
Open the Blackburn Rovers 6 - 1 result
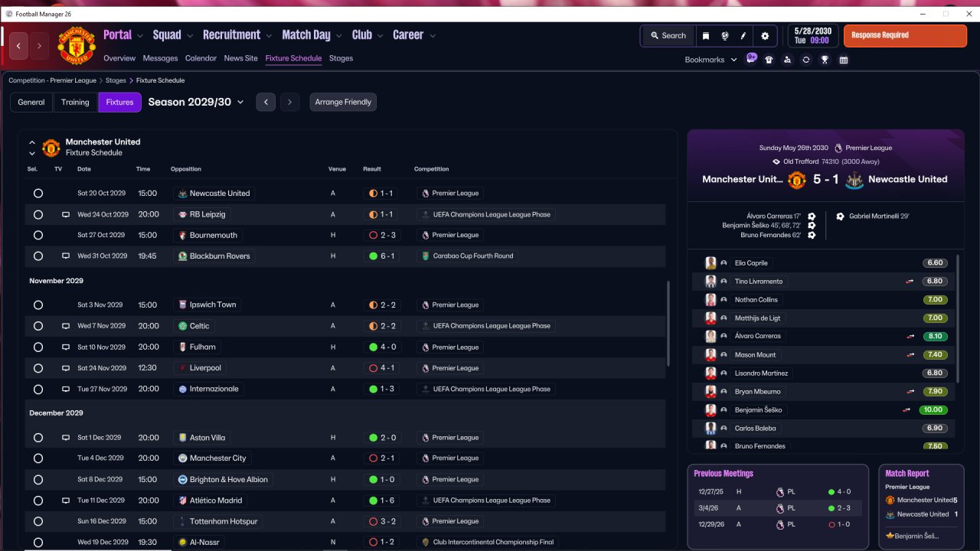tap(382, 256)
